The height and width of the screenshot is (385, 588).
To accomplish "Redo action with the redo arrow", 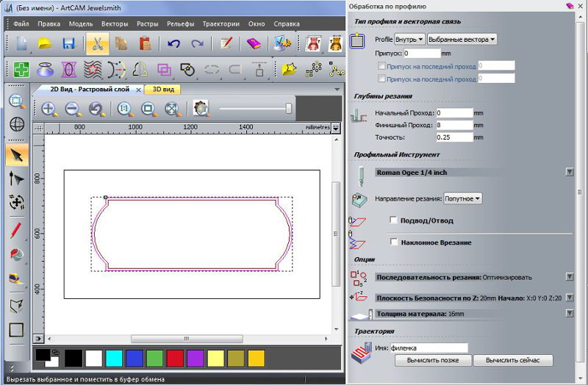I will pyautogui.click(x=197, y=44).
